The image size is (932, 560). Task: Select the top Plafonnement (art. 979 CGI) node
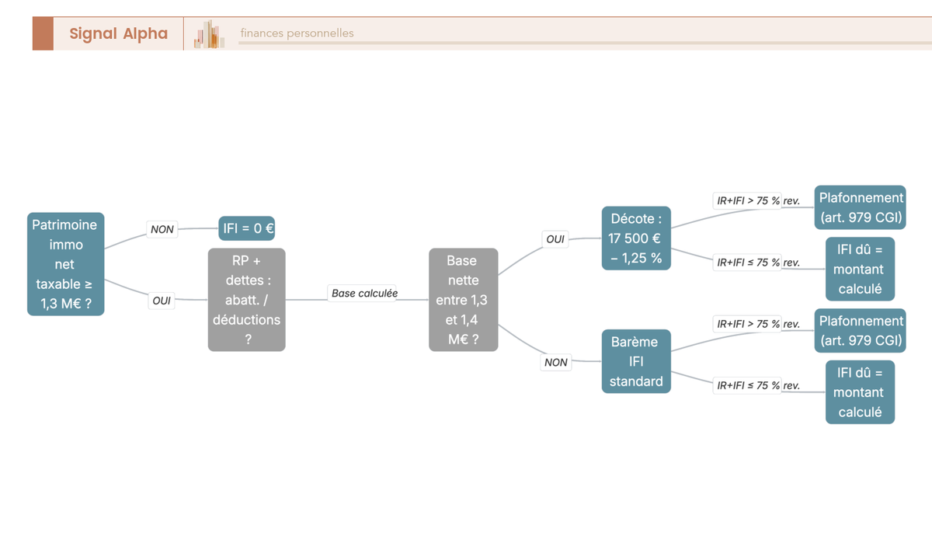pyautogui.click(x=861, y=207)
